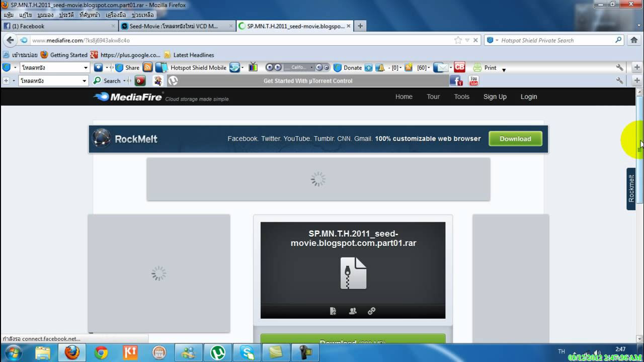Stop page loading with the X button
Viewport: 644px width, 362px height.
point(475,40)
